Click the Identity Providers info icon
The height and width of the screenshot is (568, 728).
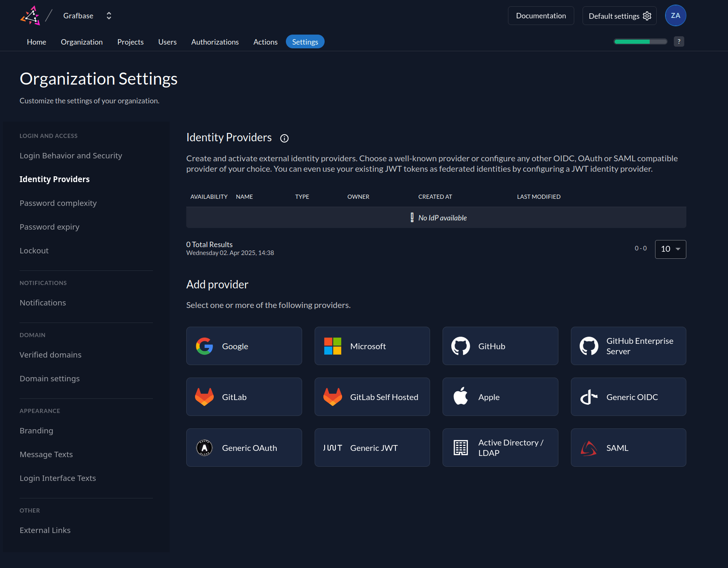284,138
